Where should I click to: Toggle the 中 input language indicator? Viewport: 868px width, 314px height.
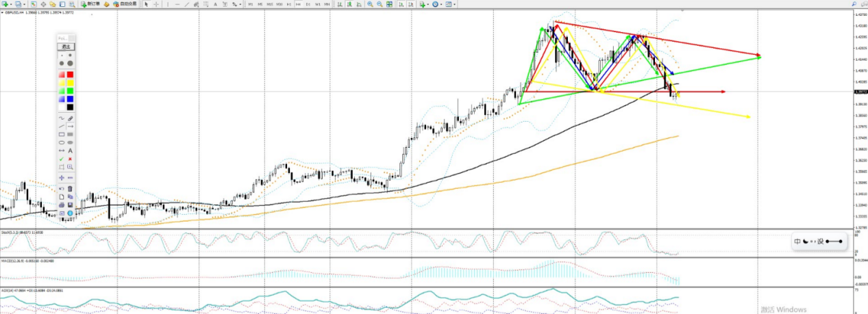point(797,241)
